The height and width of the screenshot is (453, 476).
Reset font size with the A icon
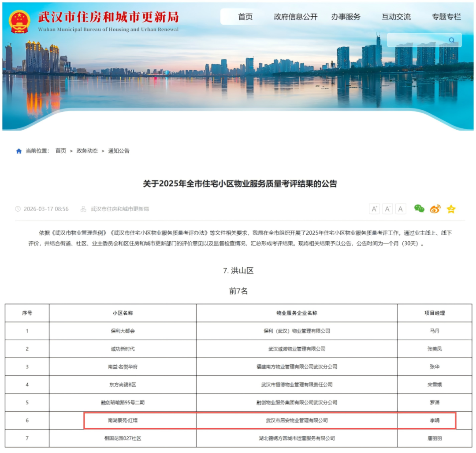coord(400,209)
